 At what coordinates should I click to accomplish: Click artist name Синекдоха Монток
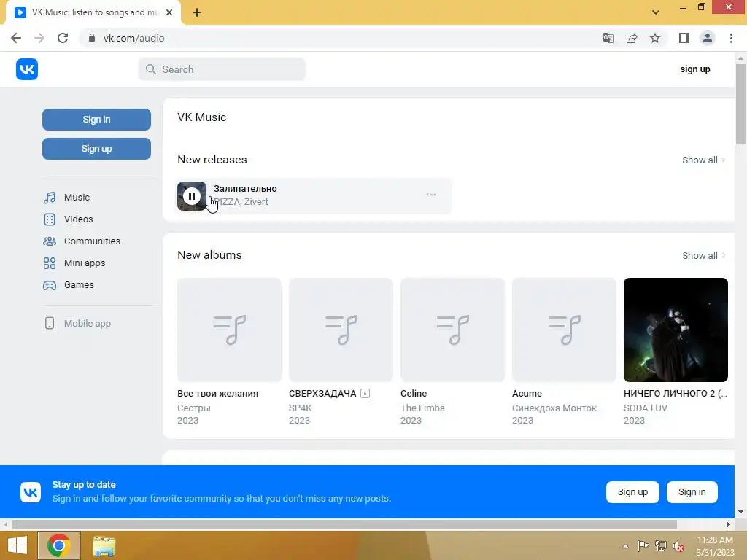(554, 408)
